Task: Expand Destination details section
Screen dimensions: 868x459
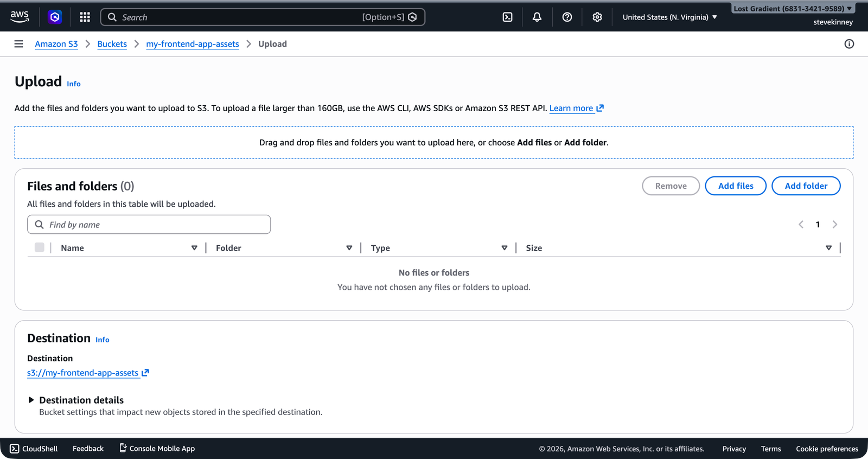Action: (x=76, y=400)
